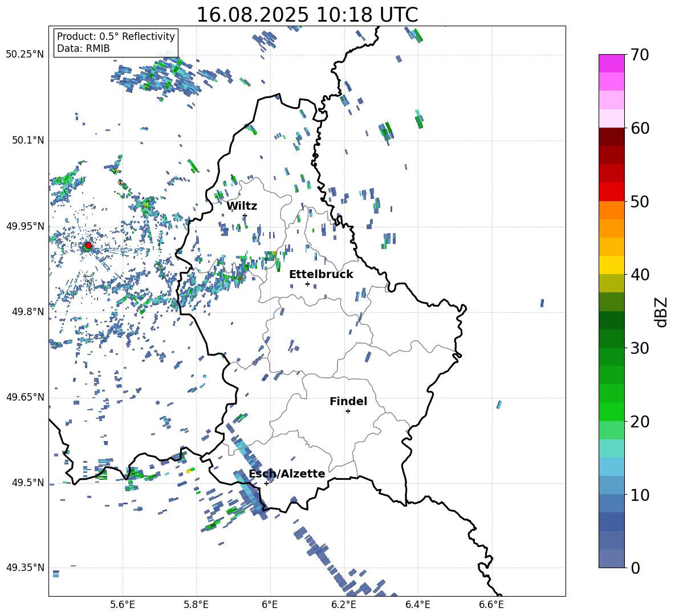The height and width of the screenshot is (616, 675).
Task: Click the 6.6°E longitude label
Action: (x=491, y=605)
